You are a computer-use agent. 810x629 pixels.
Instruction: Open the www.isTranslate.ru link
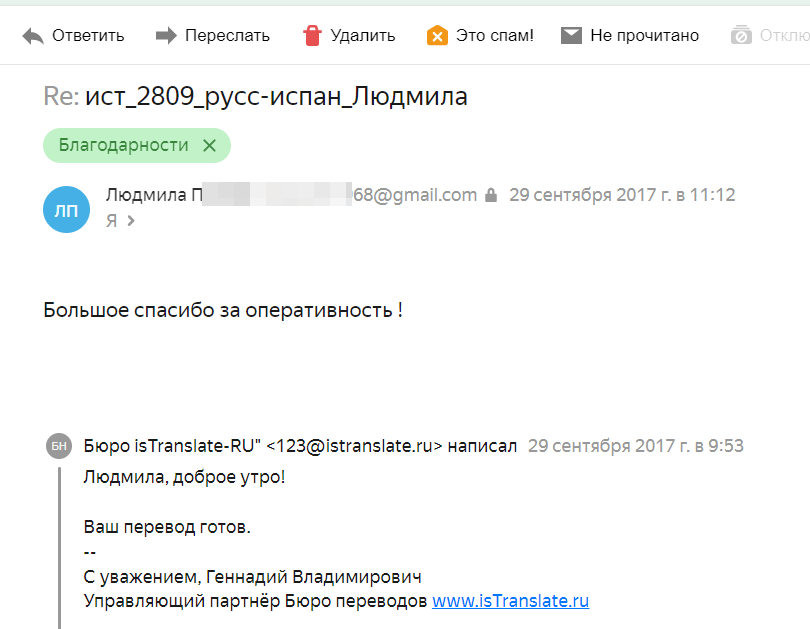click(510, 601)
